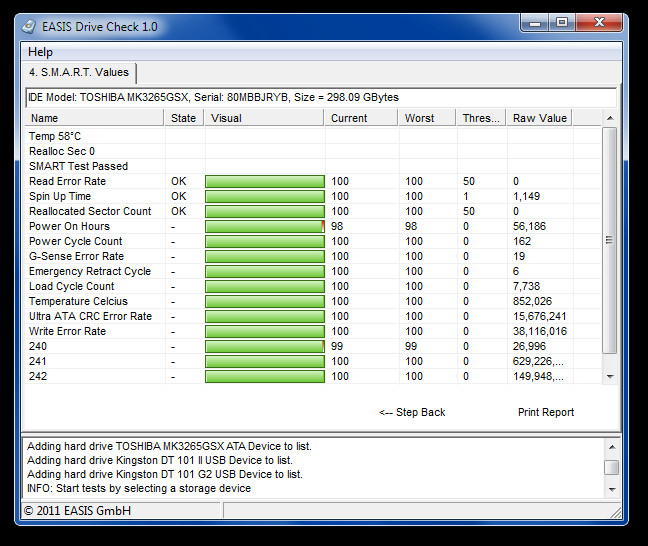Close the EASIS Drive Check window

(599, 22)
